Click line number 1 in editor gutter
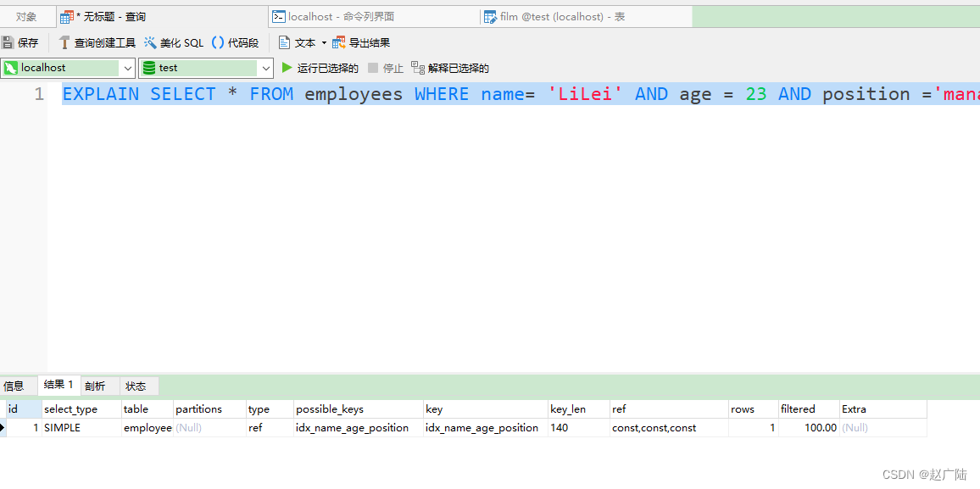This screenshot has height=489, width=980. [39, 94]
